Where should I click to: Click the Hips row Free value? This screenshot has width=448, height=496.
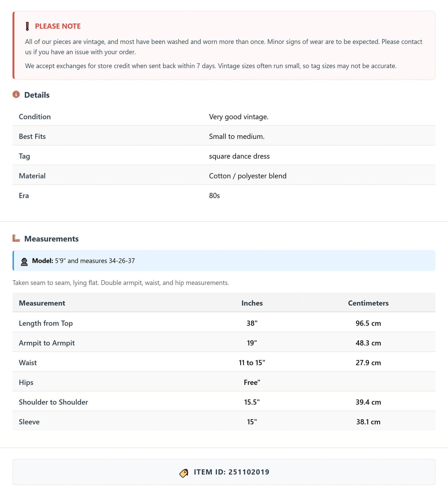click(252, 382)
